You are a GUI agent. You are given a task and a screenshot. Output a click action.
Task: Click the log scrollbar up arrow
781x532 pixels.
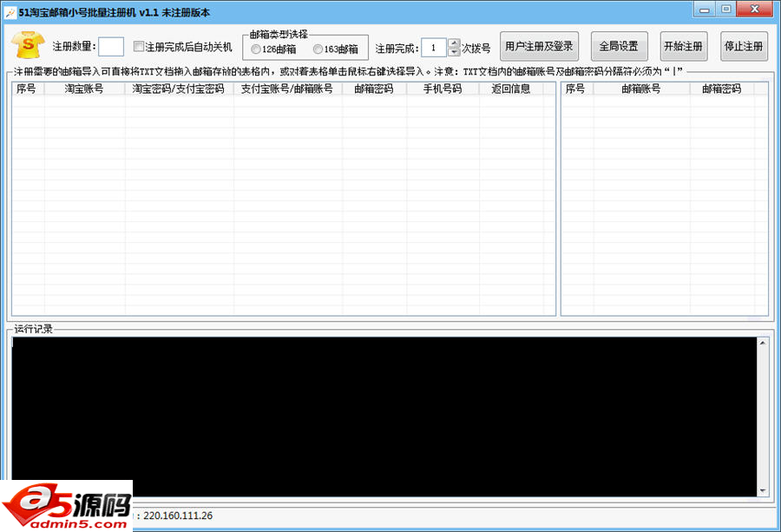pyautogui.click(x=763, y=343)
